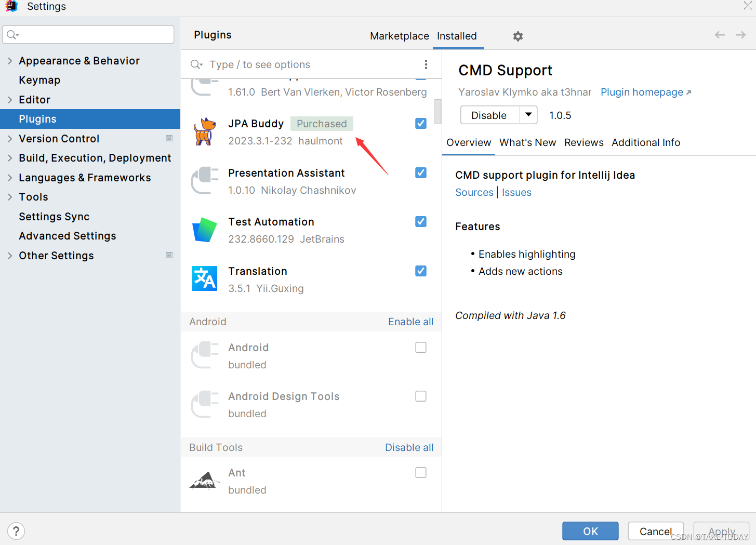Screen dimensions: 756x545
Task: Enable the Android plugin checkbox
Action: pos(421,347)
